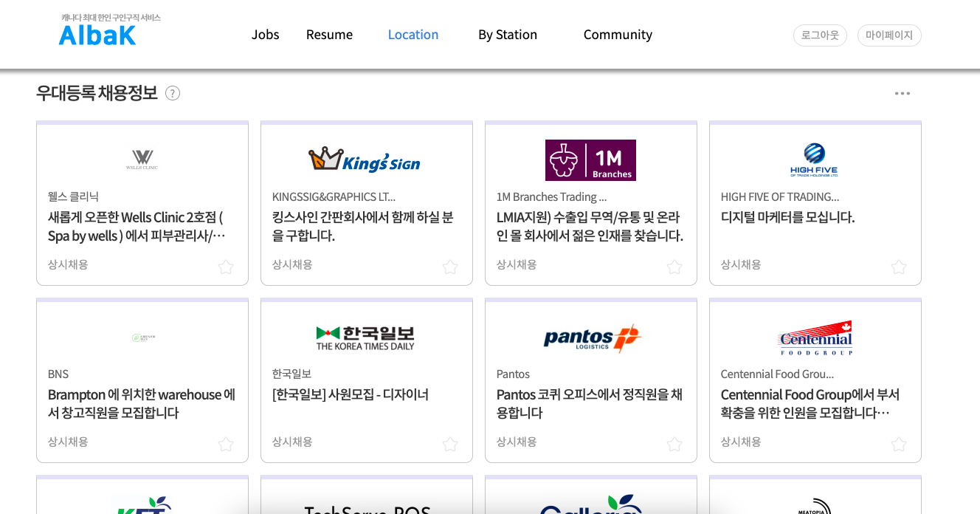Click company name BNS
This screenshot has width=980, height=514.
(x=58, y=374)
